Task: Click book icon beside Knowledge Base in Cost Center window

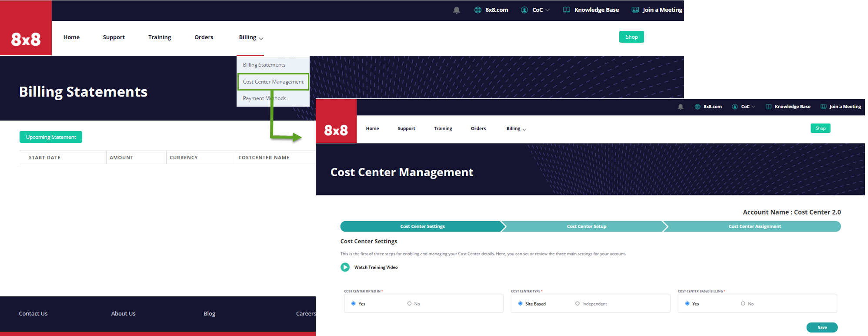Action: click(768, 107)
